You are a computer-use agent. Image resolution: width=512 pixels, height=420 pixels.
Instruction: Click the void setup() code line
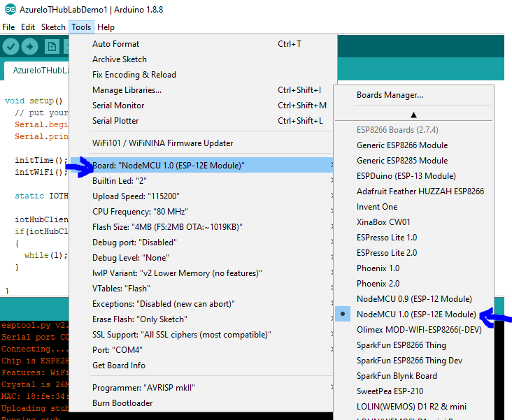[x=34, y=101]
